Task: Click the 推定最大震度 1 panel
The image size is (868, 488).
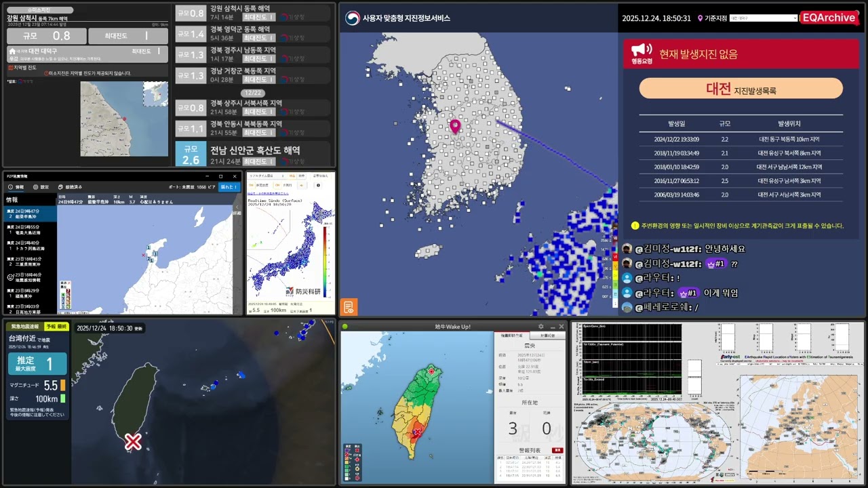Action: pos(37,364)
